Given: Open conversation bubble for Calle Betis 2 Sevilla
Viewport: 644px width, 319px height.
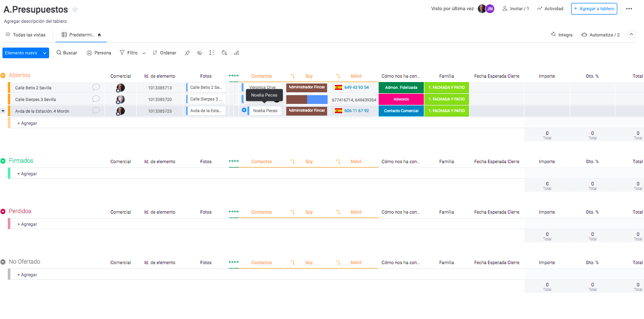Looking at the screenshot, I should (x=96, y=87).
